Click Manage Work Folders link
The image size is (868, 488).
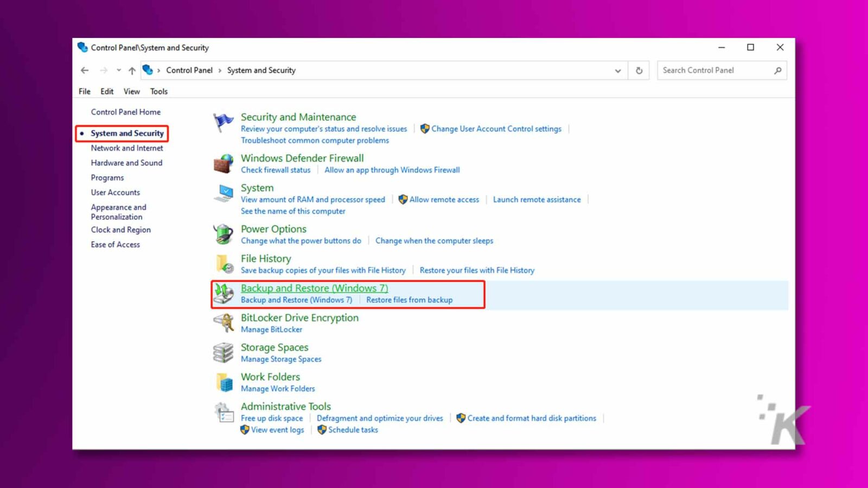pos(278,389)
